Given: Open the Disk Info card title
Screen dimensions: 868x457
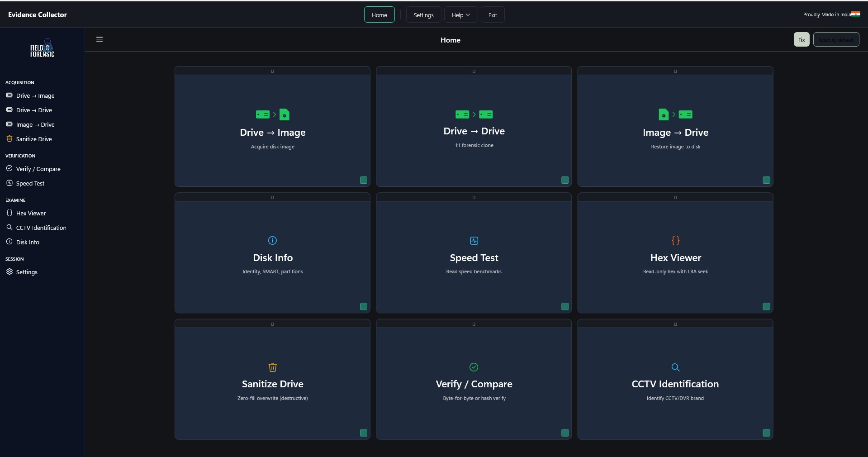Looking at the screenshot, I should pyautogui.click(x=273, y=257).
